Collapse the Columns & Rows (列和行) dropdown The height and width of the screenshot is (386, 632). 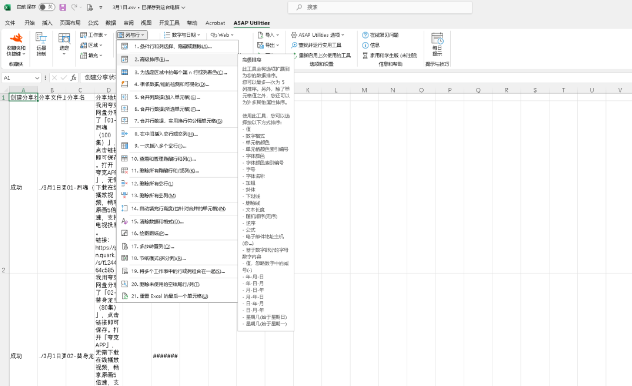(132, 35)
